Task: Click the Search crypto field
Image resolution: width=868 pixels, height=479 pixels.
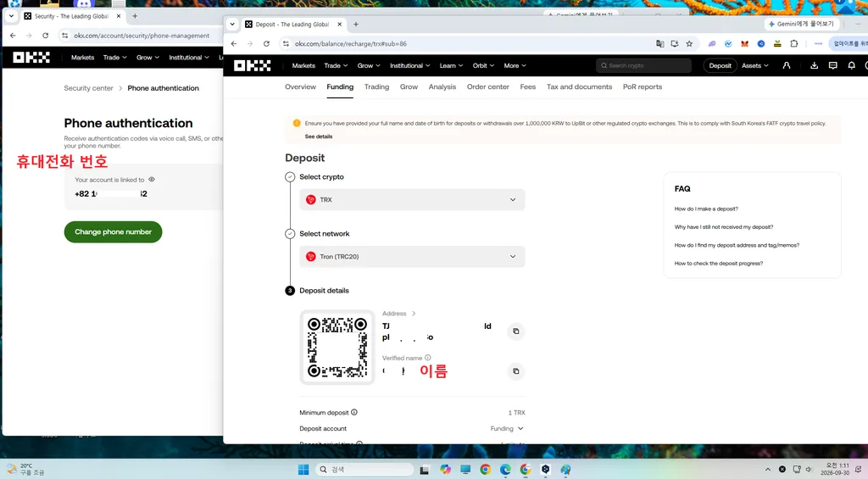Action: tap(644, 65)
